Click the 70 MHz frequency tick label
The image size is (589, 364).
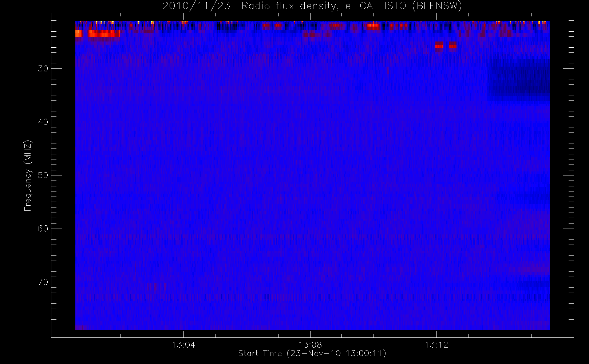point(43,282)
